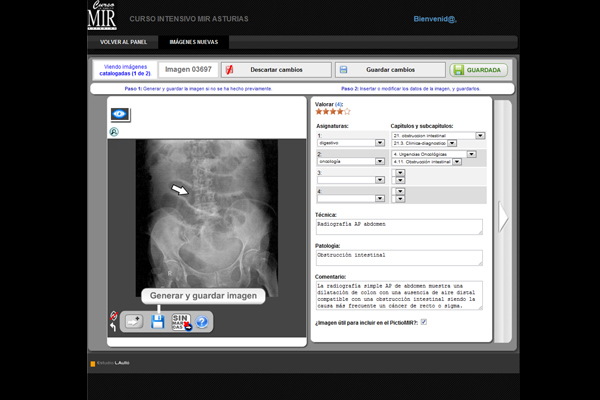Open row 3 chapter dropdown

click(x=398, y=173)
